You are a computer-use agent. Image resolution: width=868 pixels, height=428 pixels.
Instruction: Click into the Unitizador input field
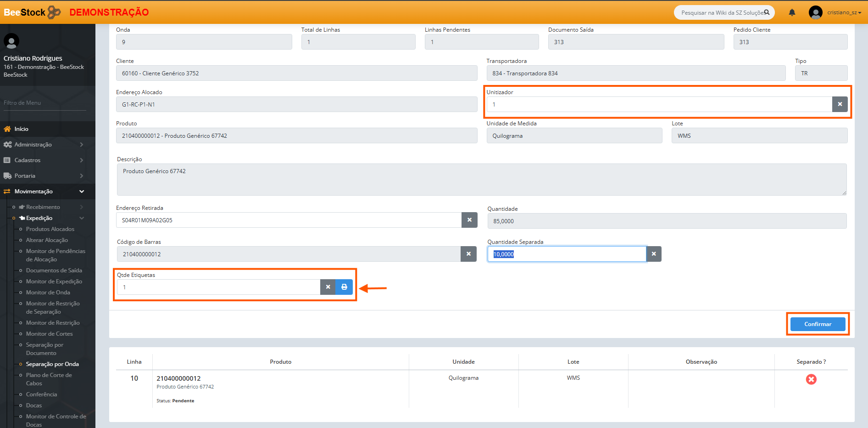pyautogui.click(x=659, y=104)
